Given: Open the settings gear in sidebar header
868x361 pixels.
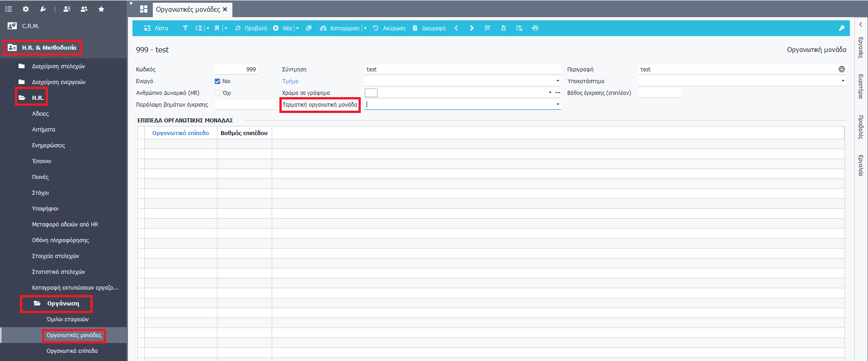Looking at the screenshot, I should (x=26, y=9).
